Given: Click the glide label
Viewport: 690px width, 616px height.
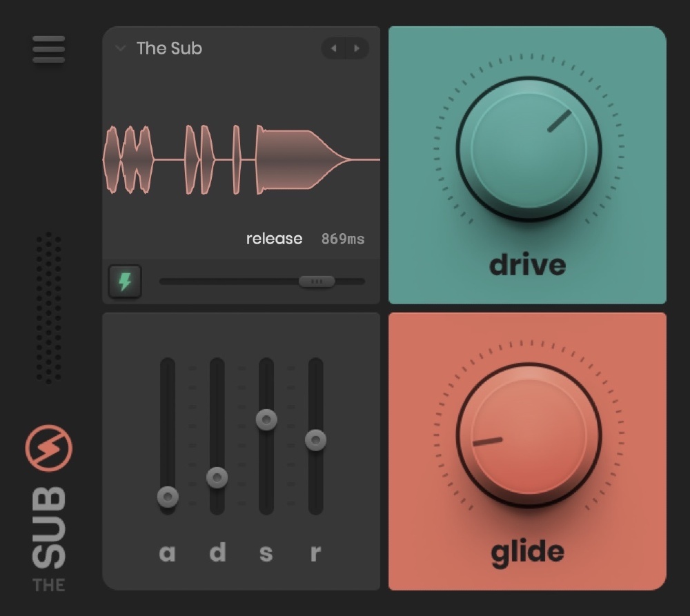Looking at the screenshot, I should pos(526,552).
